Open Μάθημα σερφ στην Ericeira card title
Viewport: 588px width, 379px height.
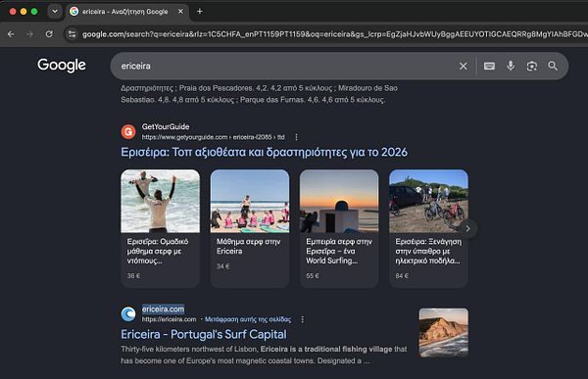point(248,246)
